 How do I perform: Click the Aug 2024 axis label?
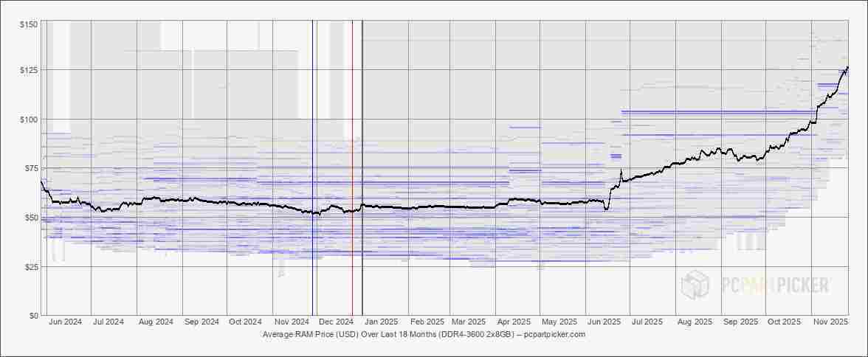point(156,322)
